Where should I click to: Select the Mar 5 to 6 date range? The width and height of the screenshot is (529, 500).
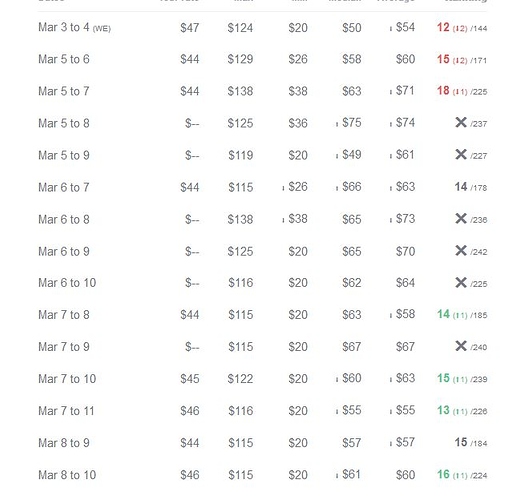pyautogui.click(x=64, y=59)
